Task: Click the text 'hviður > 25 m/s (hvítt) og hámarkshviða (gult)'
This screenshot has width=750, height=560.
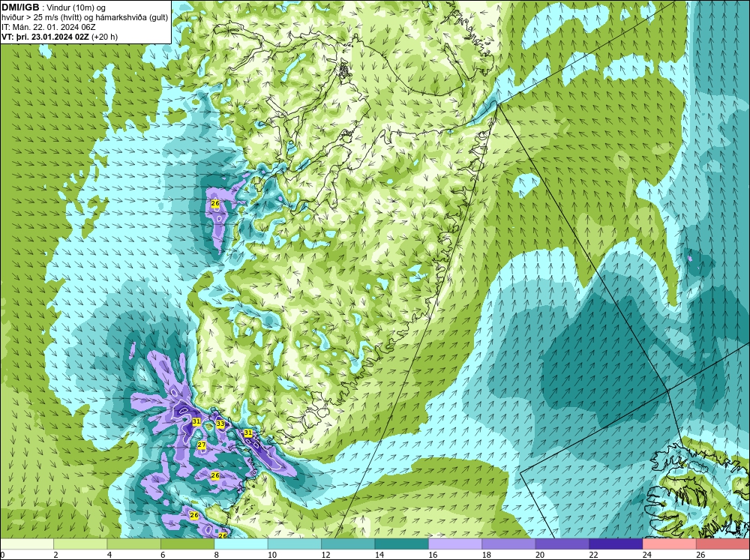Action: pos(85,17)
